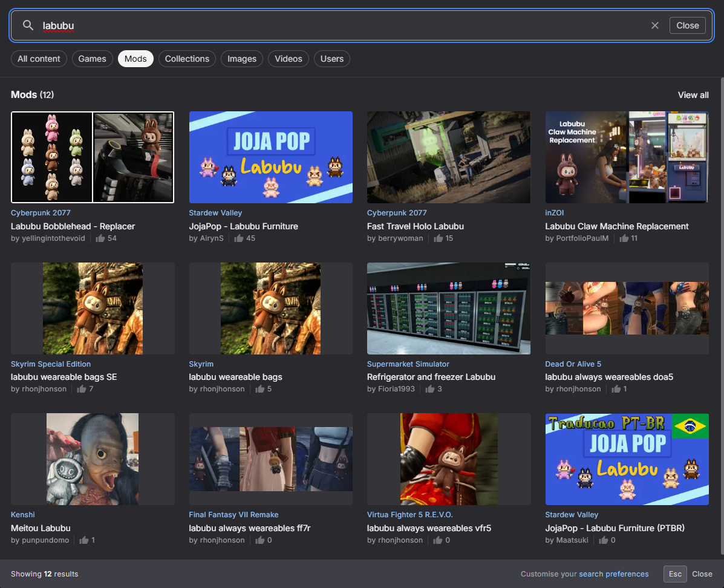Click thumbs-up icon for JojaPop - Labubu Furniture by AirynS
This screenshot has width=724, height=588.
[239, 238]
